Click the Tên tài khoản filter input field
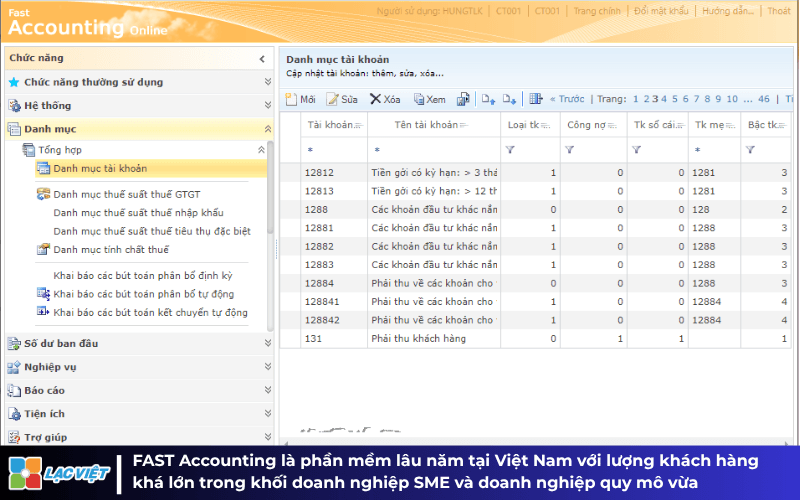The height and width of the screenshot is (500, 800). (x=434, y=150)
